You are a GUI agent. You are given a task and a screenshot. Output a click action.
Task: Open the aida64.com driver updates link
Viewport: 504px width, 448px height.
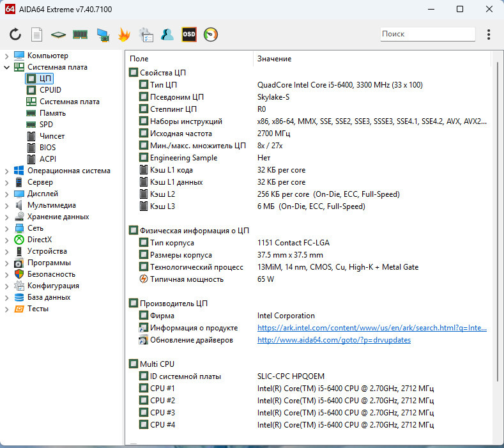tap(333, 340)
